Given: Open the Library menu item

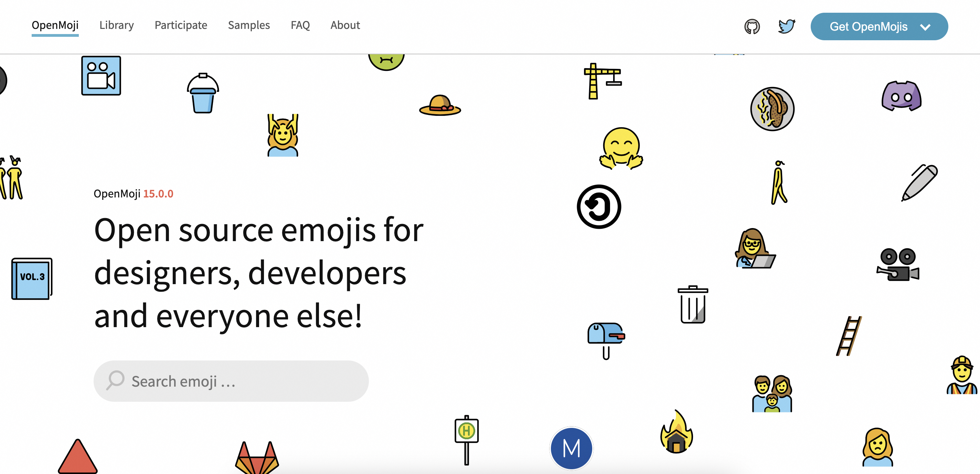Looking at the screenshot, I should click(x=116, y=25).
